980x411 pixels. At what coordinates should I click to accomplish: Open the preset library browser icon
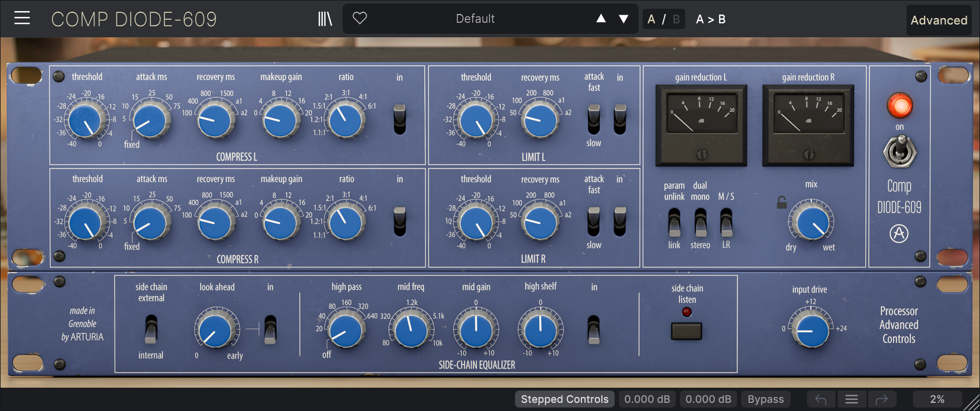coord(325,19)
